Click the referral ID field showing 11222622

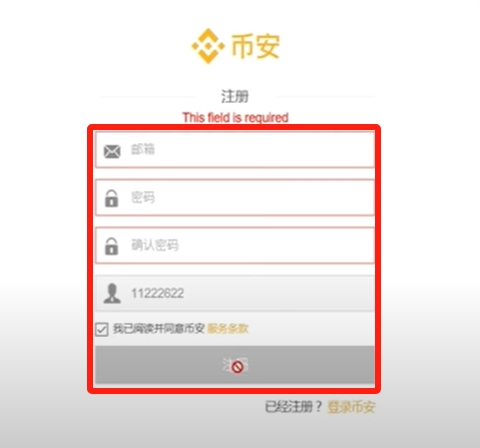tap(235, 293)
